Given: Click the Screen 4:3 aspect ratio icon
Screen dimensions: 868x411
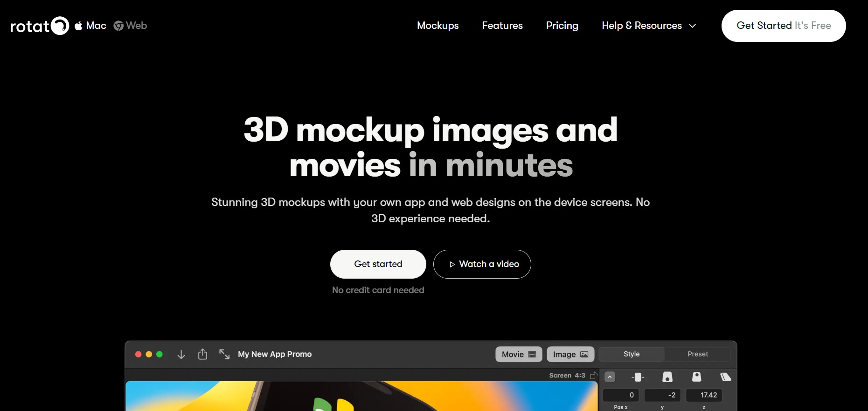Looking at the screenshot, I should click(593, 376).
